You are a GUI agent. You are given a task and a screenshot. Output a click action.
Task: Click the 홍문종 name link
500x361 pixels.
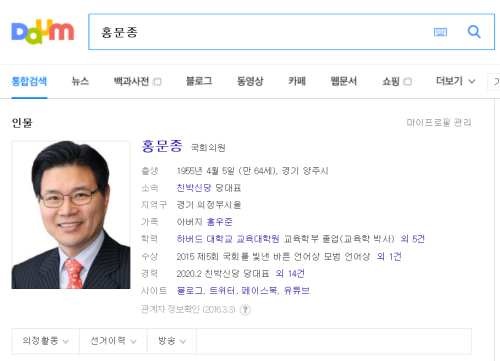162,146
